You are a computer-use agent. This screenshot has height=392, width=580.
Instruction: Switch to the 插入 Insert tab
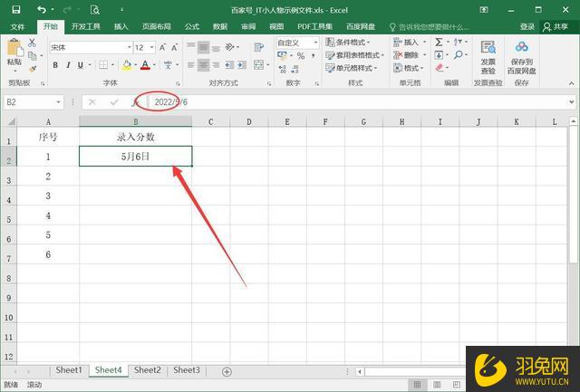click(121, 26)
